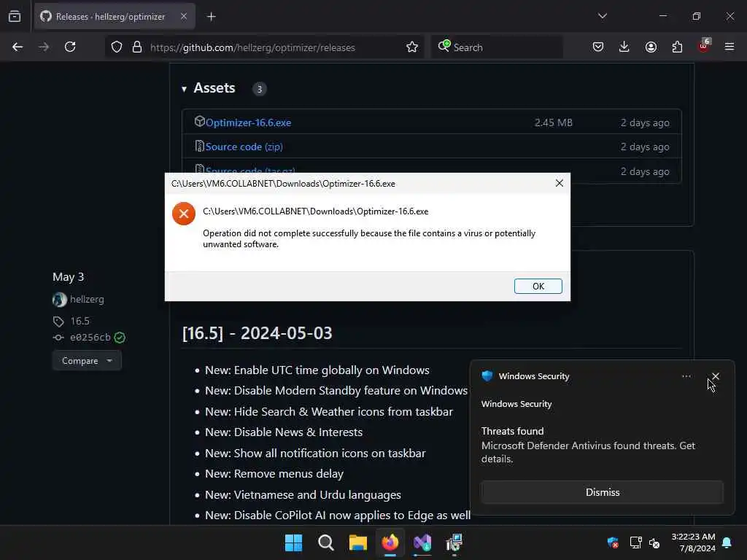Open the 16.5 release tag link

click(80, 321)
